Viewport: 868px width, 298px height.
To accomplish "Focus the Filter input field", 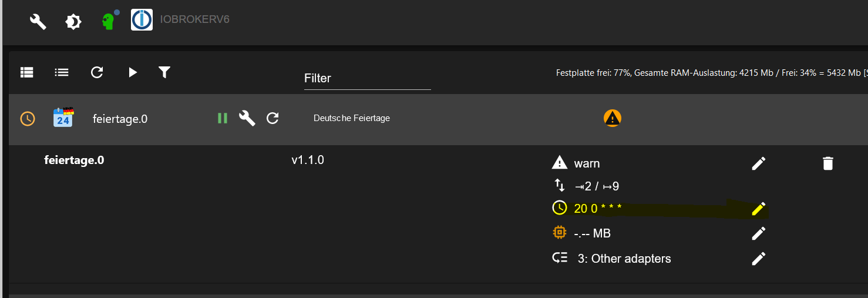I will pyautogui.click(x=367, y=78).
